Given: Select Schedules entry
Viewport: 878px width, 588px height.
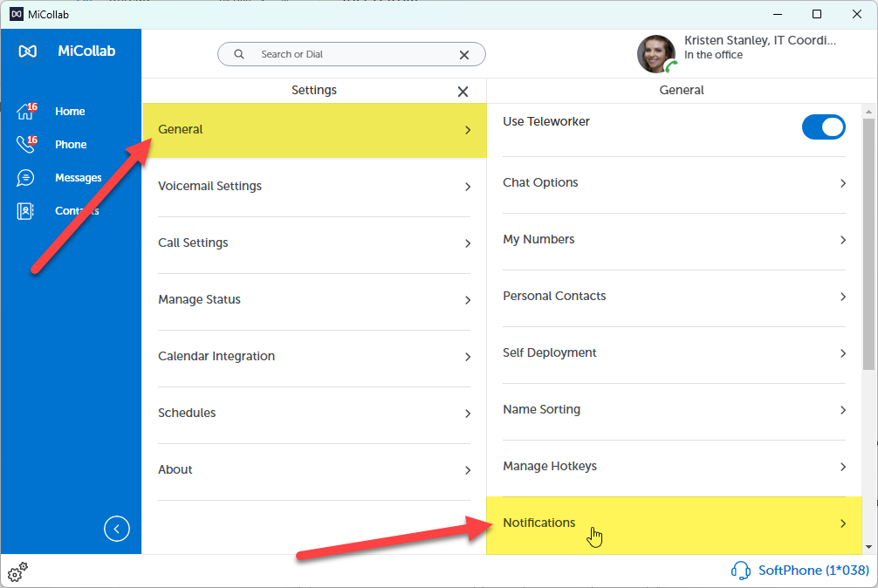Looking at the screenshot, I should pyautogui.click(x=314, y=414).
